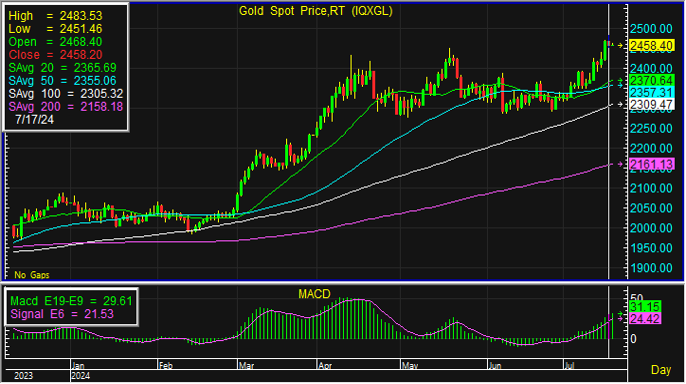This screenshot has width=686, height=384.
Task: Click the 2500.00 price axis label
Action: [x=651, y=29]
